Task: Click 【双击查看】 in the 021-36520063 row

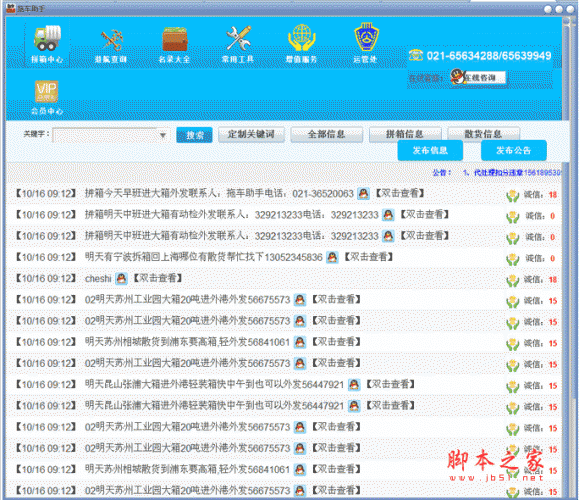Action: click(x=400, y=193)
